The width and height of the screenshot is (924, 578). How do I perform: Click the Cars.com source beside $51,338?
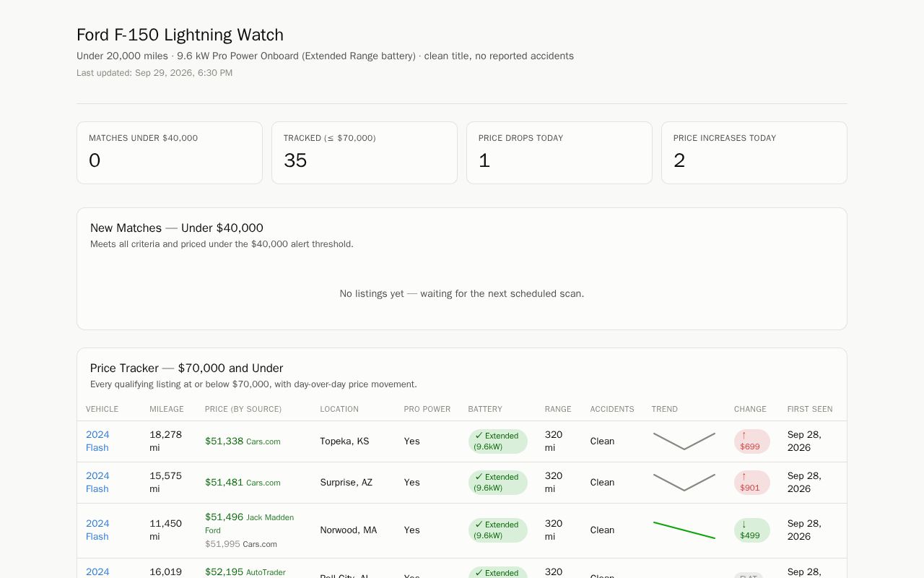click(x=263, y=441)
